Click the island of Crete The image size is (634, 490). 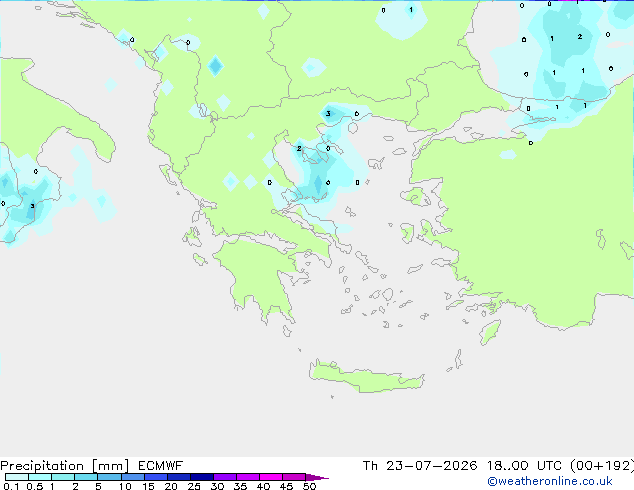click(366, 376)
